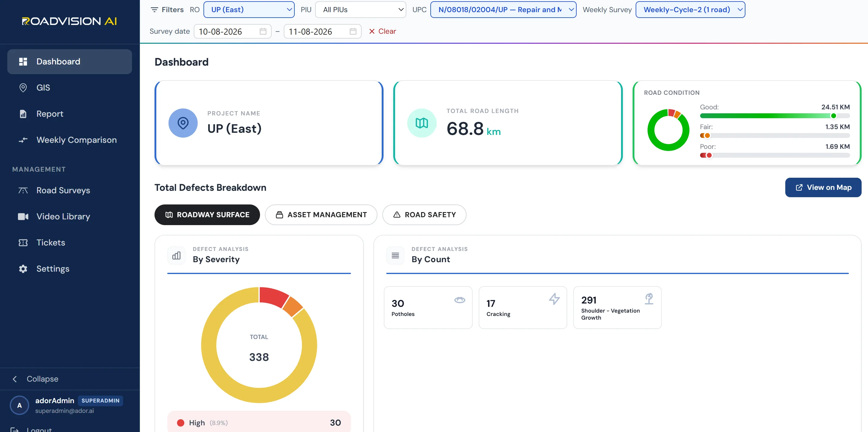This screenshot has width=868, height=432.
Task: Click the Video Library camera icon
Action: coord(23,217)
